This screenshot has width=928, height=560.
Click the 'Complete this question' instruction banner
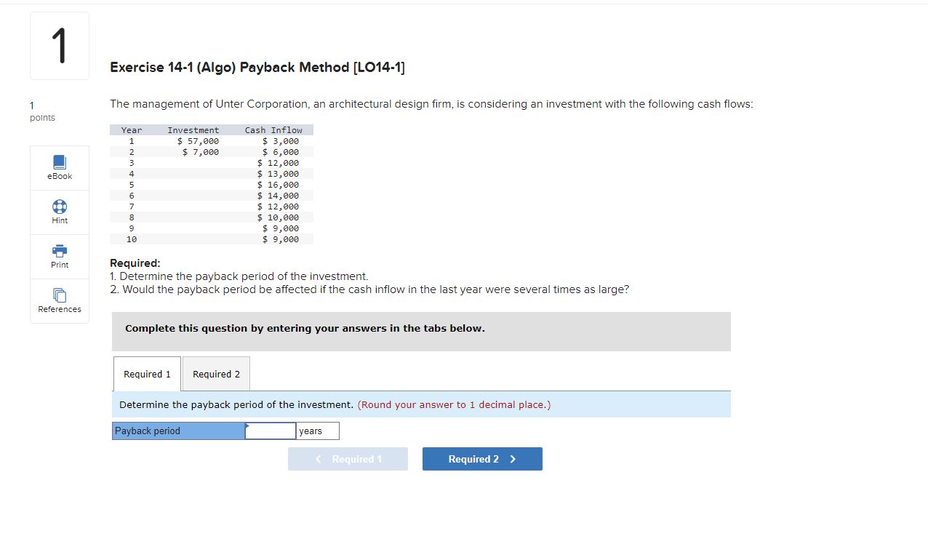(x=421, y=332)
